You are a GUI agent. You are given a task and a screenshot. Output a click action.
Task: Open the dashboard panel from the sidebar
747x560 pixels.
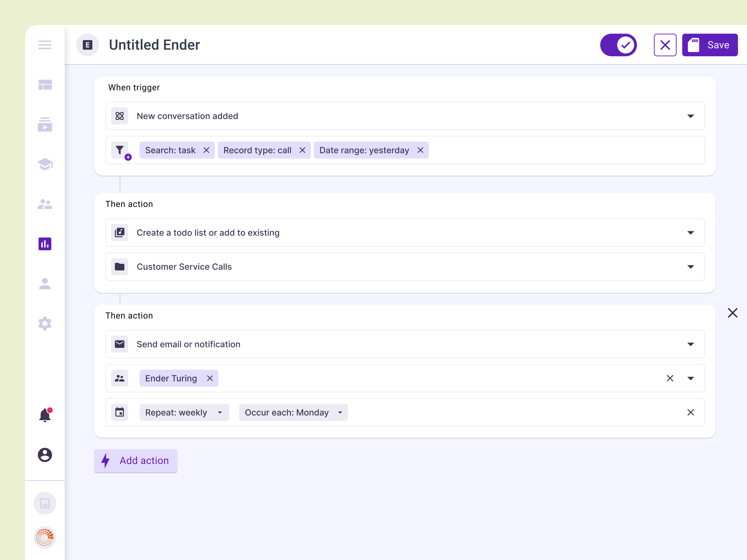pyautogui.click(x=44, y=85)
